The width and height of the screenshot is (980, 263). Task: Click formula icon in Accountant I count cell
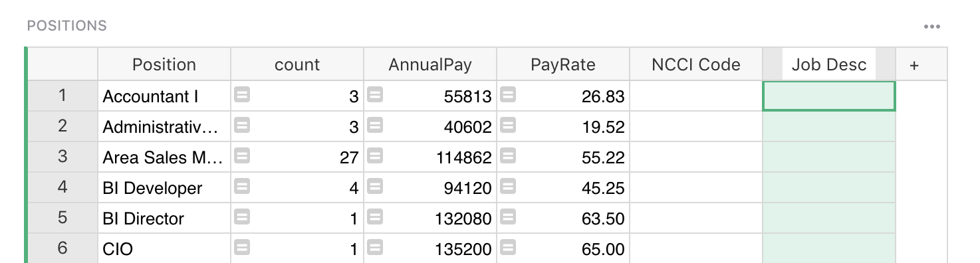242,96
